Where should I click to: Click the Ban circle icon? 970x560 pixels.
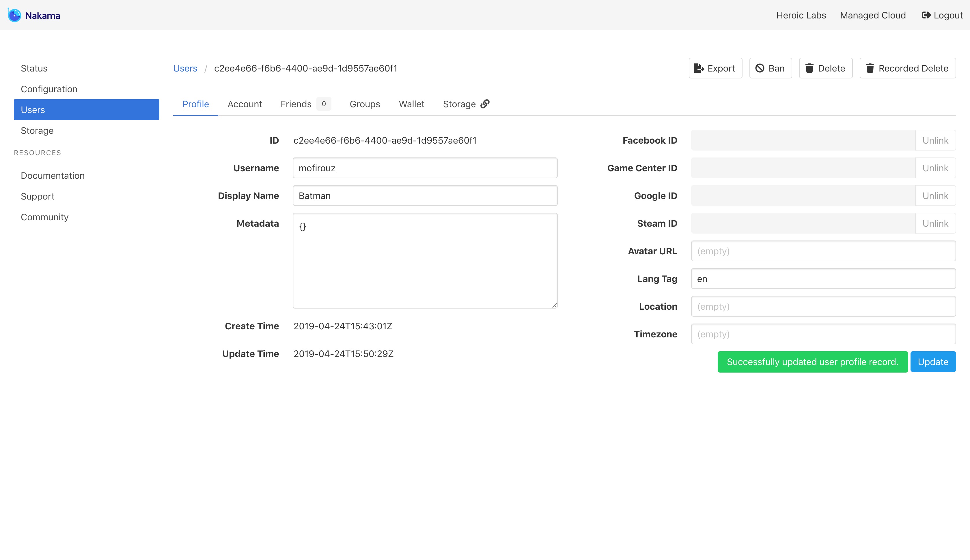[x=760, y=68]
